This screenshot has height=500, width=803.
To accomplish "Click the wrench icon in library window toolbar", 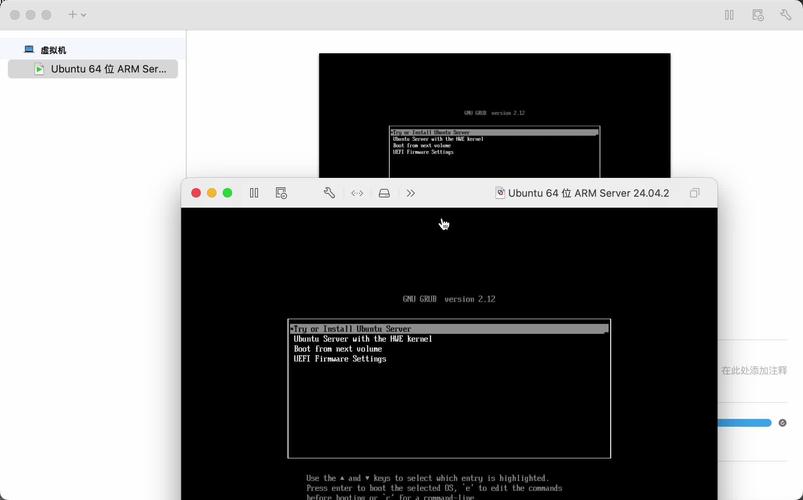I will point(786,15).
